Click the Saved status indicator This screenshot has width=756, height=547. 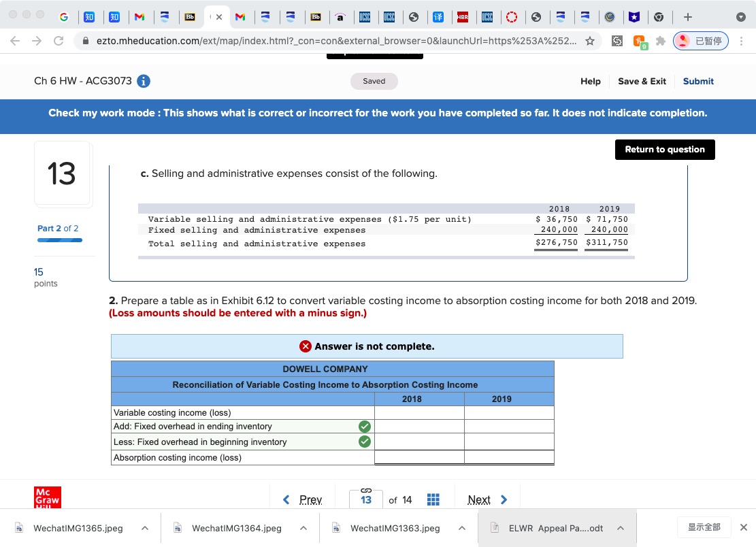point(374,81)
